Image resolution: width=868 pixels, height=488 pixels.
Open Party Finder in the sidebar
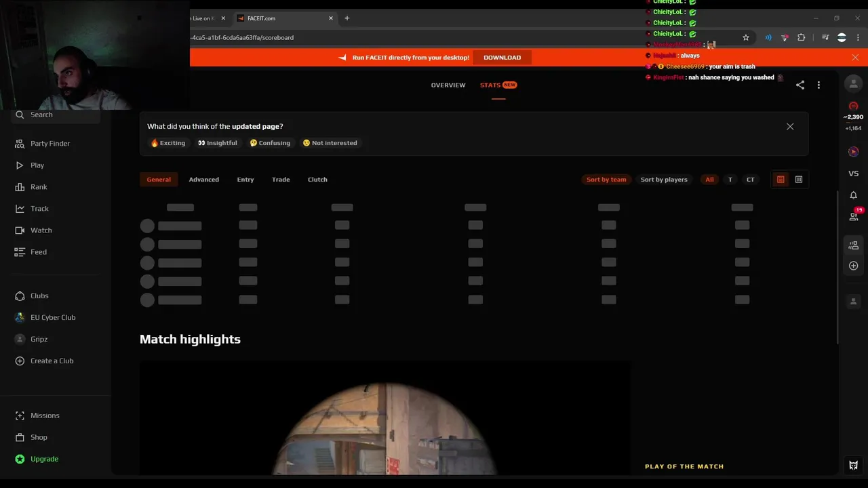tap(50, 144)
